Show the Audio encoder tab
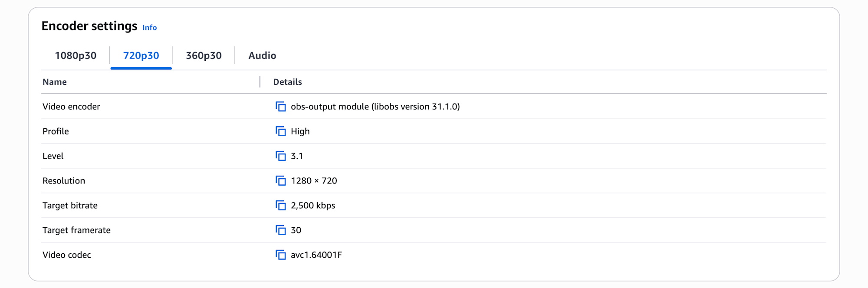 [262, 56]
